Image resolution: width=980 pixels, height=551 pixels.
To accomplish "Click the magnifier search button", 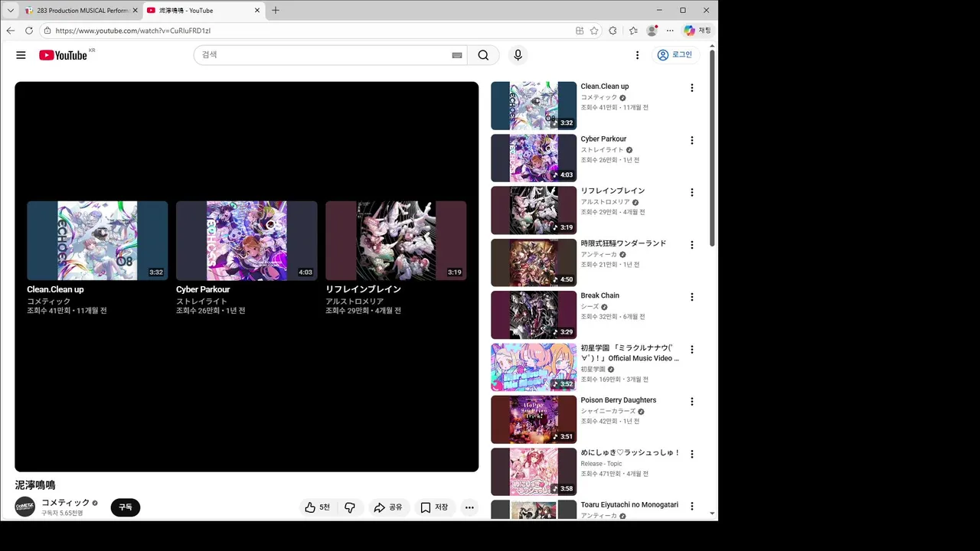I will [483, 55].
